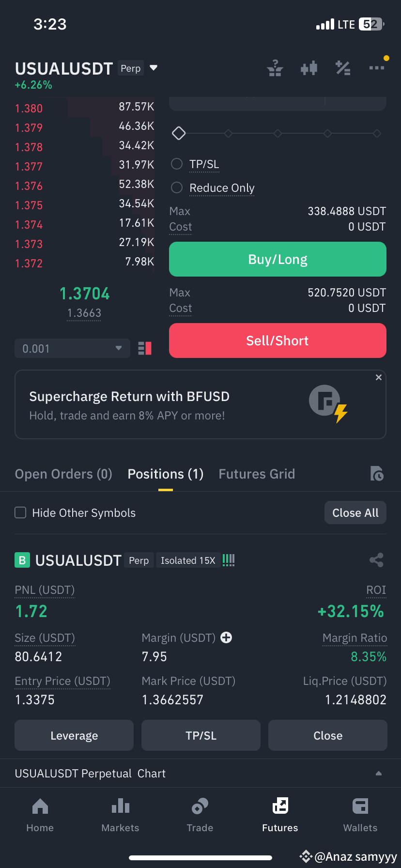Share the USUALUSDT position
The width and height of the screenshot is (401, 868).
point(376,560)
